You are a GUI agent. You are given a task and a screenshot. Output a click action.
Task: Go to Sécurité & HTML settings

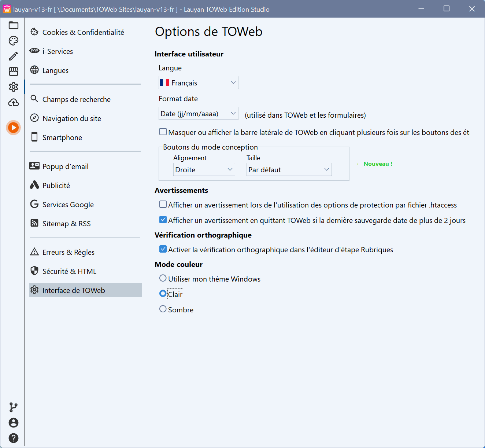70,271
